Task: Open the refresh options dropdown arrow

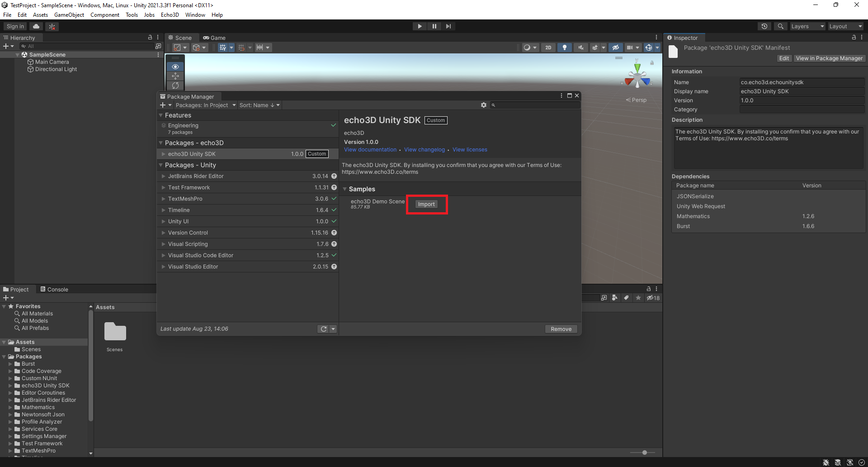Action: click(333, 329)
